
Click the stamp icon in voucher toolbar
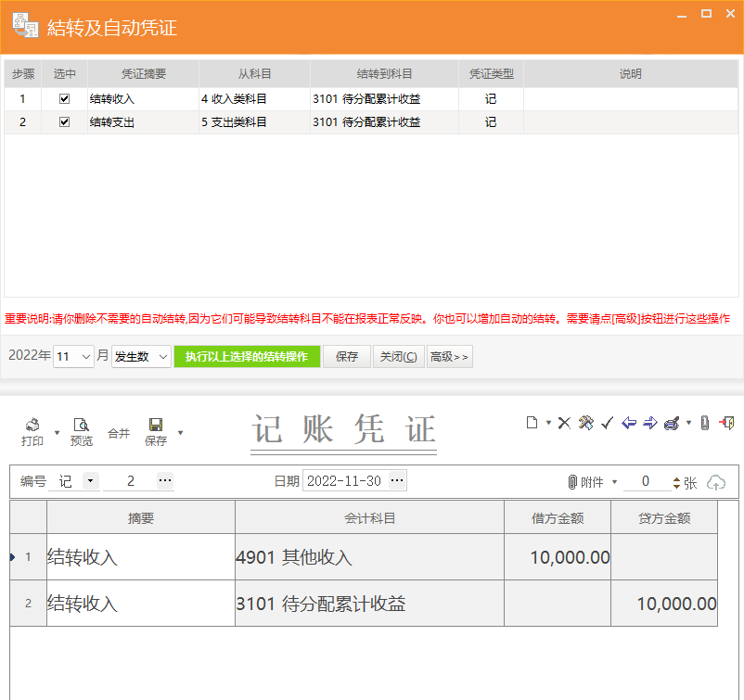(x=672, y=423)
